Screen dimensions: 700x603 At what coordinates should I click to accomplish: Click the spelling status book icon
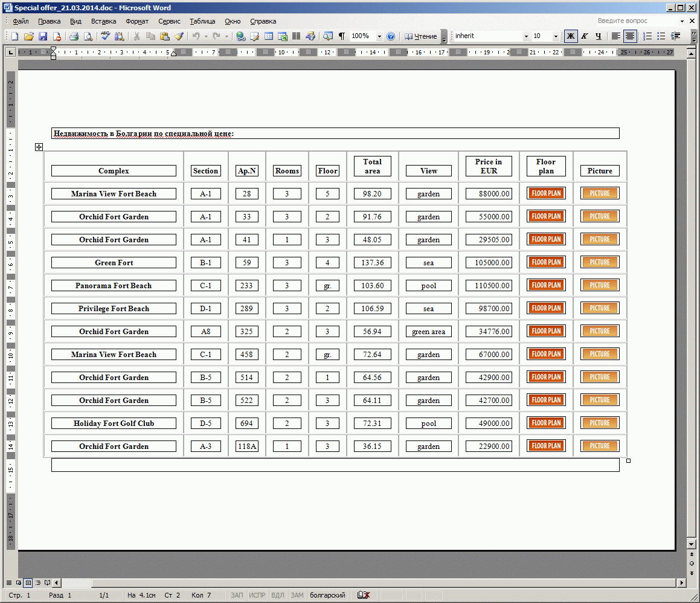point(364,595)
